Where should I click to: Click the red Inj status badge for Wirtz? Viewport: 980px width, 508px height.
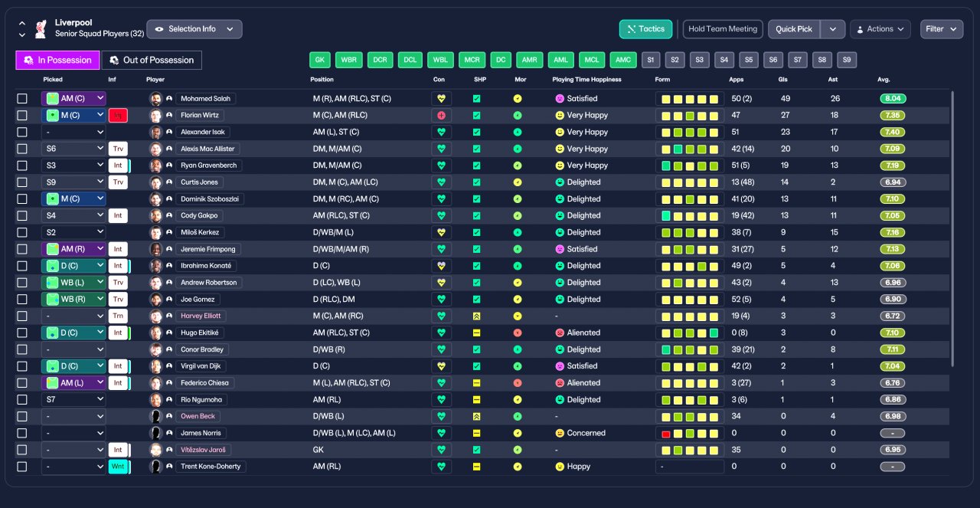tap(118, 115)
